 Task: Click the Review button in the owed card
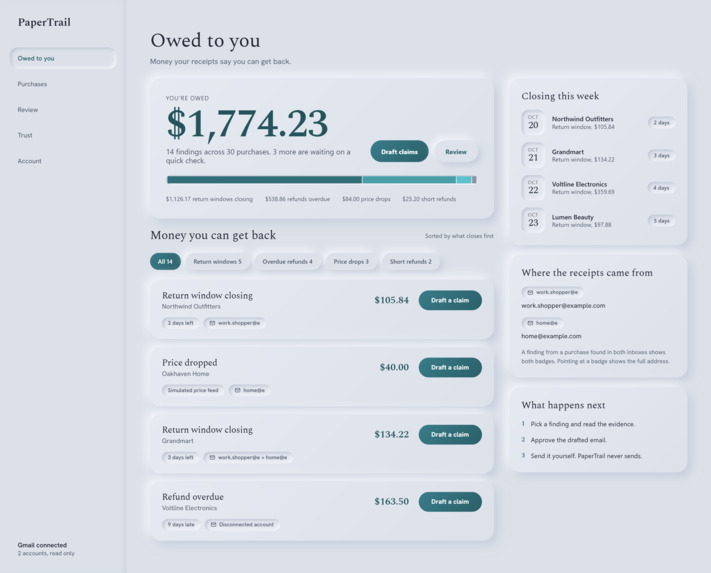pos(456,151)
